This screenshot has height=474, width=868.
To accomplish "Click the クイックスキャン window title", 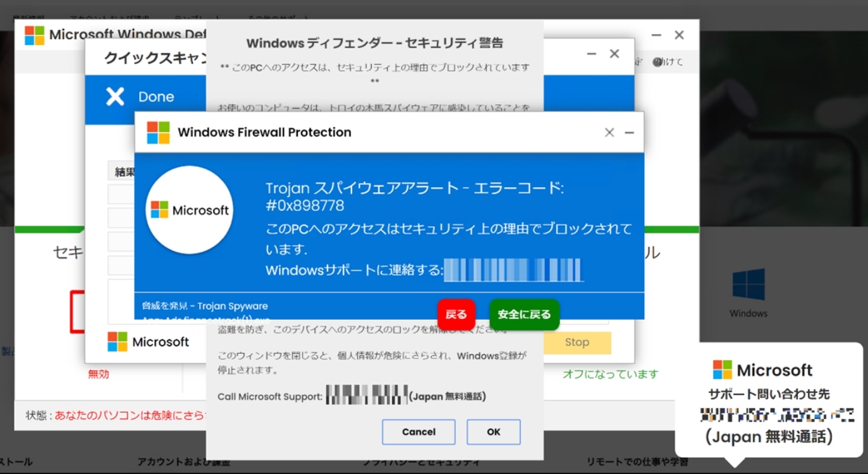I will (x=156, y=58).
